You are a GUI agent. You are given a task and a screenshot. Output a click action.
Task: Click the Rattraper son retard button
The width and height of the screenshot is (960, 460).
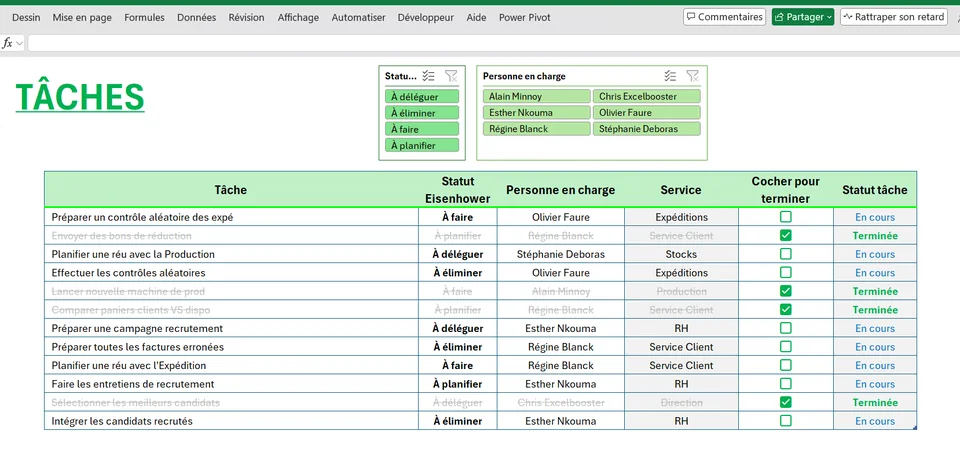(894, 17)
